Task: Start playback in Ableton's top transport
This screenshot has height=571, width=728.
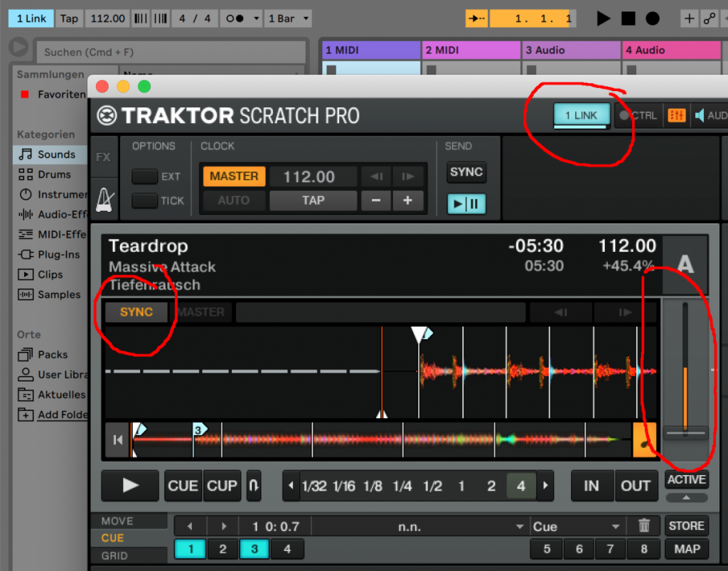Action: click(x=603, y=18)
